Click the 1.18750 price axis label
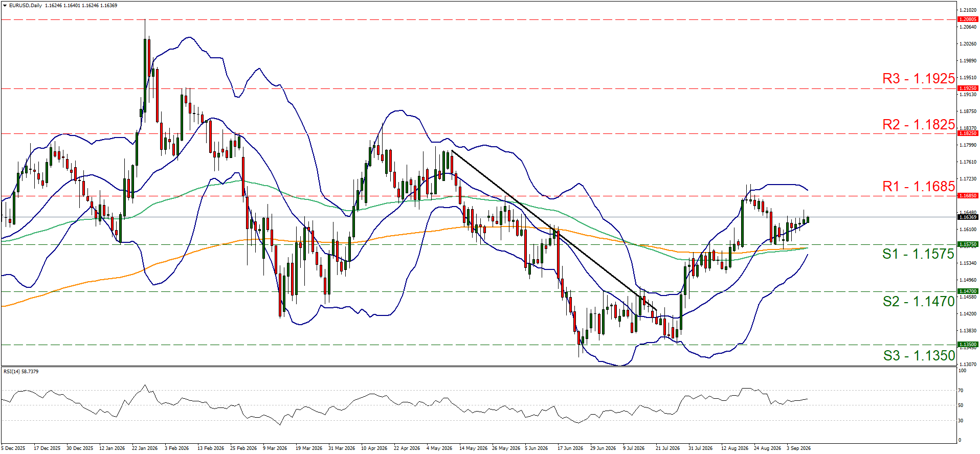 [968, 111]
